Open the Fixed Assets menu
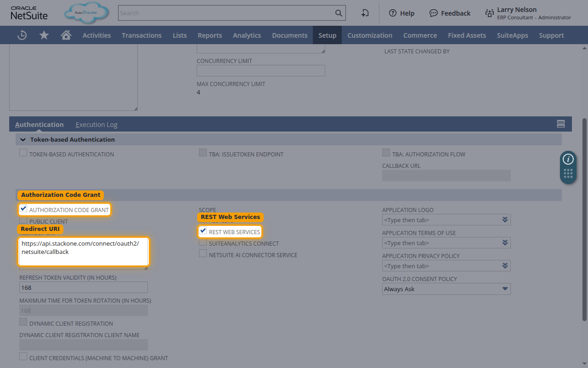This screenshot has height=368, width=588. tap(467, 35)
